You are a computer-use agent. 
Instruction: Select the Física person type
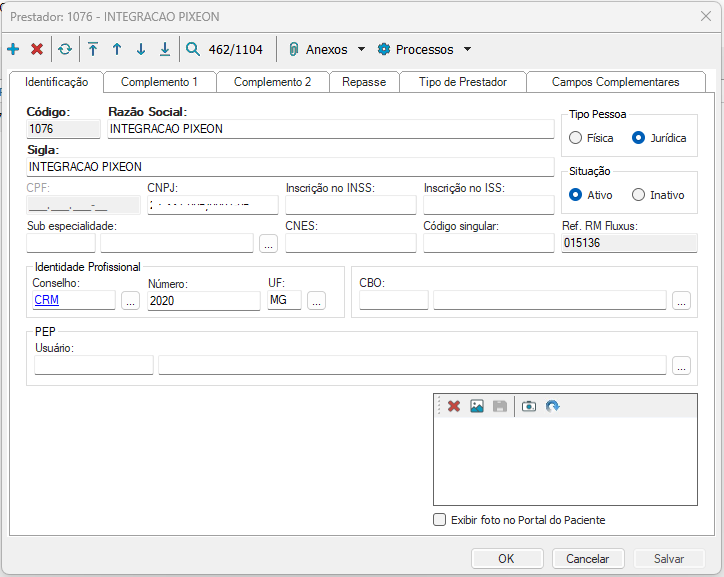click(576, 138)
